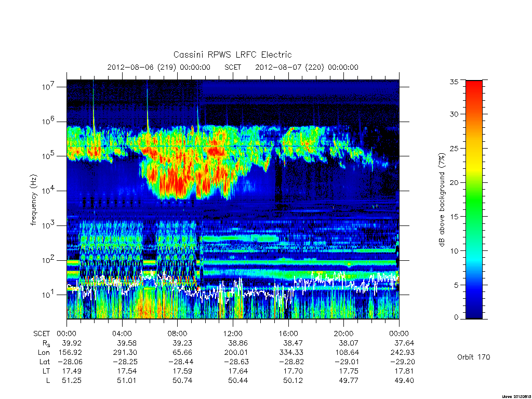Click the Rs value 37.64
This screenshot has width=532, height=399.
[404, 343]
